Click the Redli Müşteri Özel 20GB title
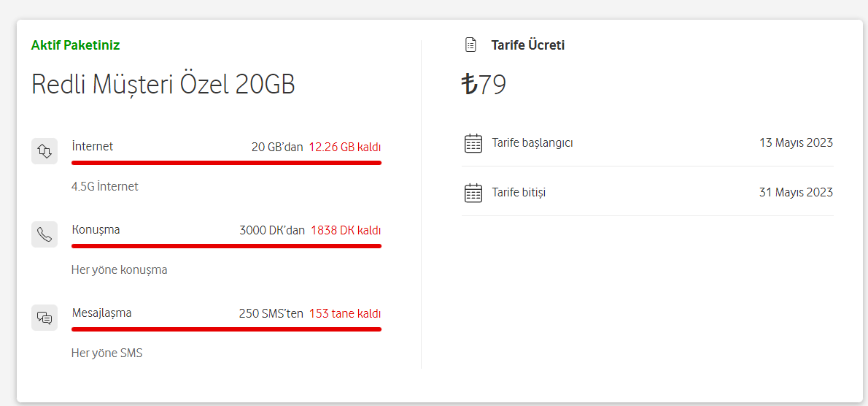 [163, 85]
